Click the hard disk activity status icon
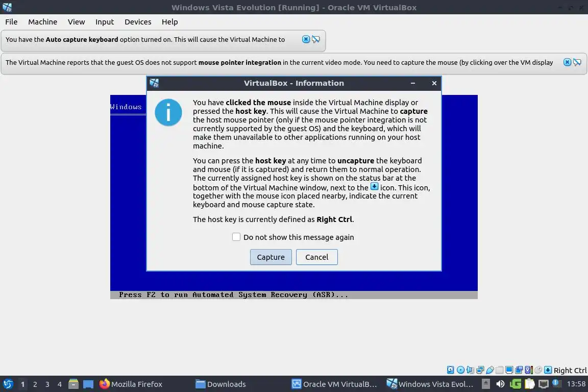Viewport: 588px width, 392px height. click(x=450, y=370)
